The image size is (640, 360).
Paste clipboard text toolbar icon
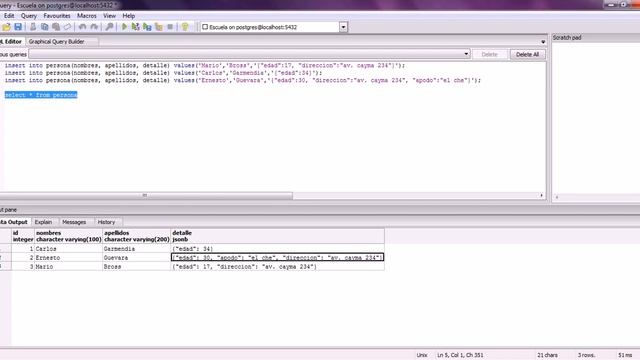tap(56, 27)
